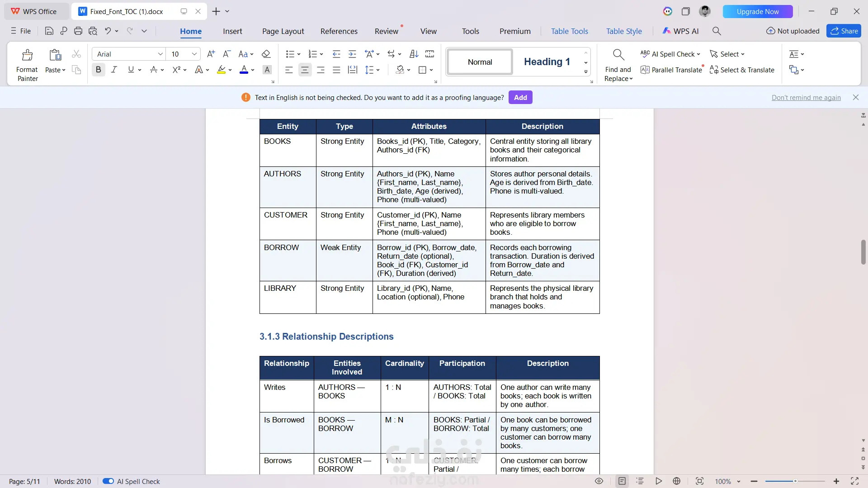Image resolution: width=868 pixels, height=488 pixels.
Task: Click the outline view icon in status bar
Action: tap(640, 481)
